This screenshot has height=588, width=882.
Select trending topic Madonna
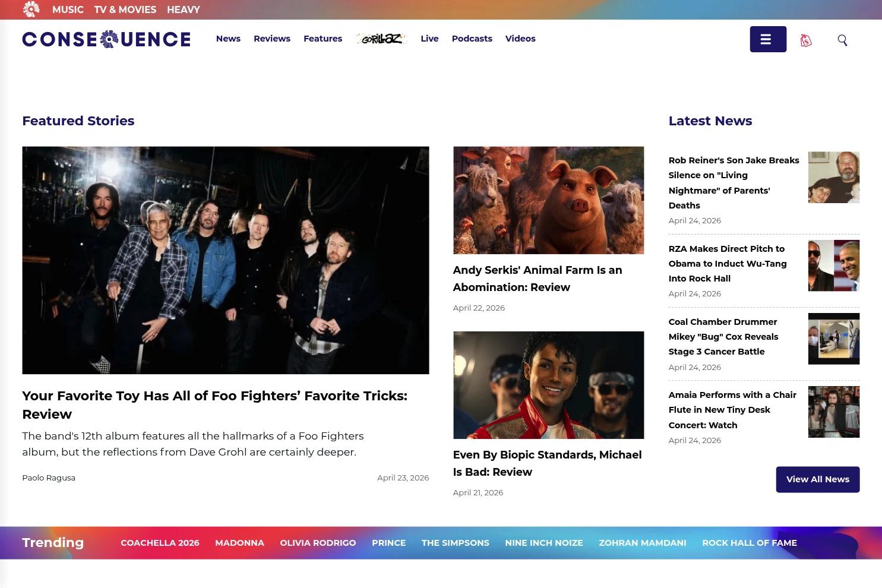coord(239,543)
